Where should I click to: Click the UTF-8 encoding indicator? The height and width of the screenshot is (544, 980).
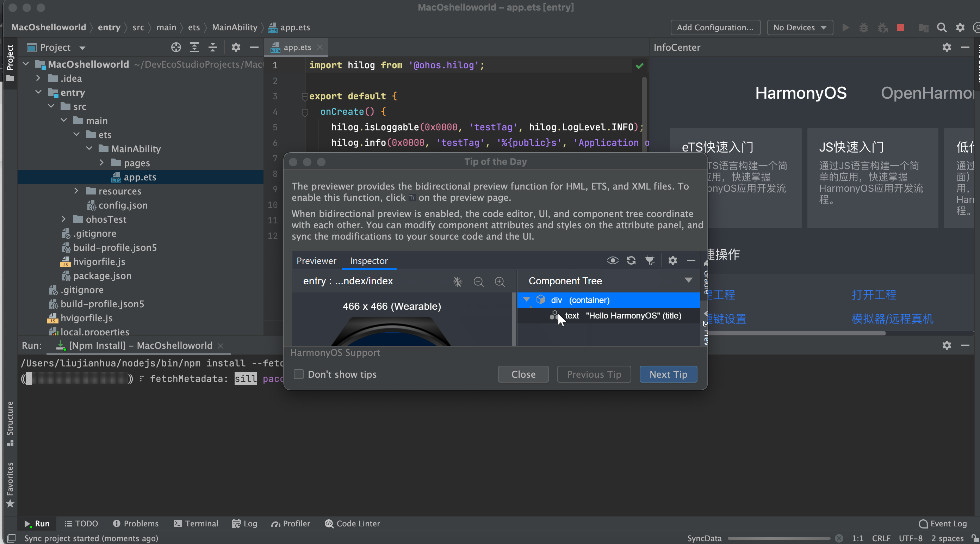click(910, 538)
